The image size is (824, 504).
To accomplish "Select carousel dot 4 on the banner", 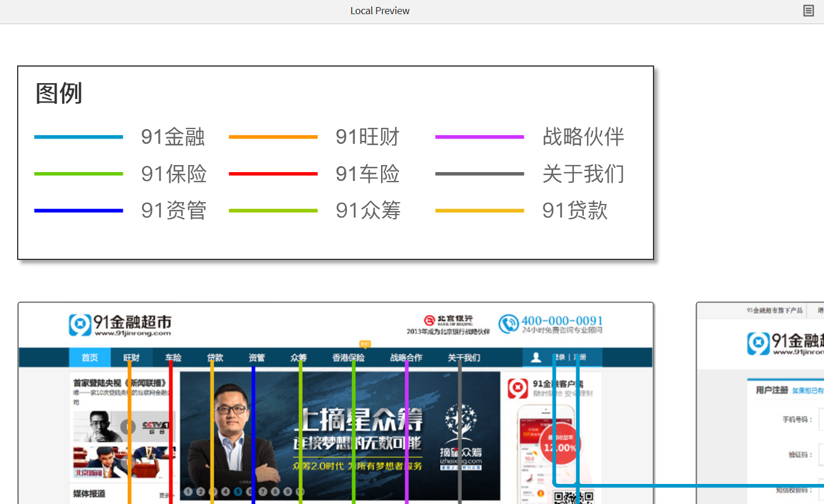I will (225, 491).
